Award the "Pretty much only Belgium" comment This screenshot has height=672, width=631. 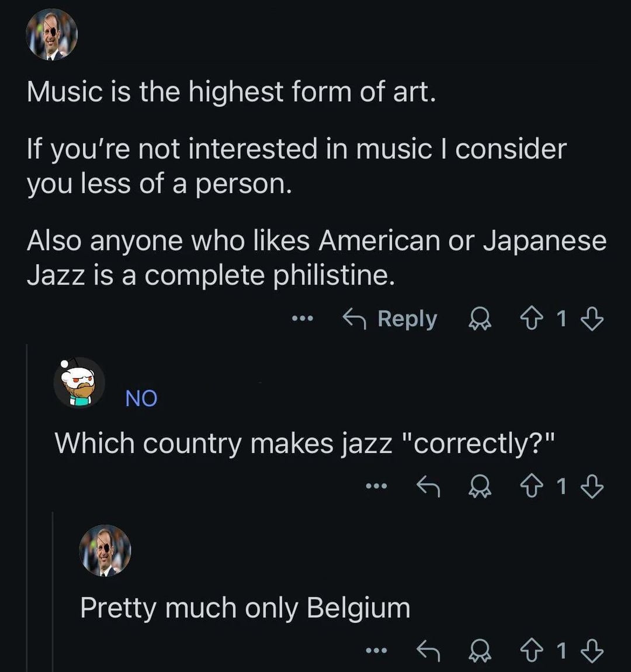pyautogui.click(x=480, y=650)
